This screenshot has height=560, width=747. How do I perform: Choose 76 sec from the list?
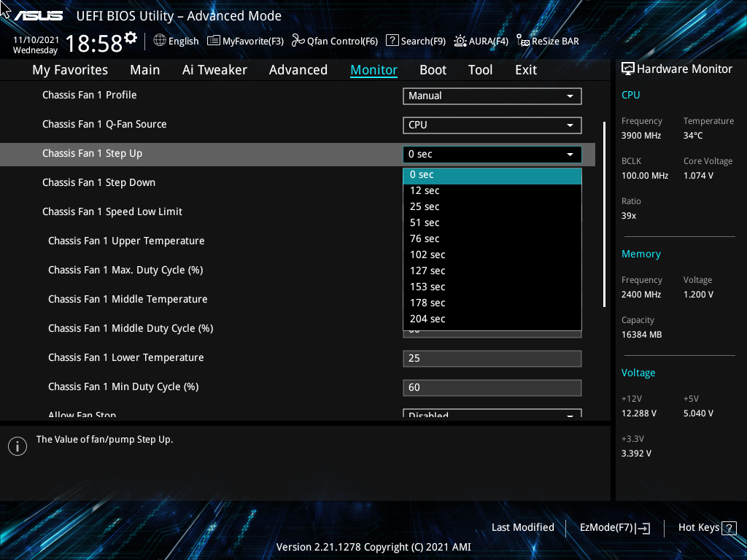[x=492, y=238]
